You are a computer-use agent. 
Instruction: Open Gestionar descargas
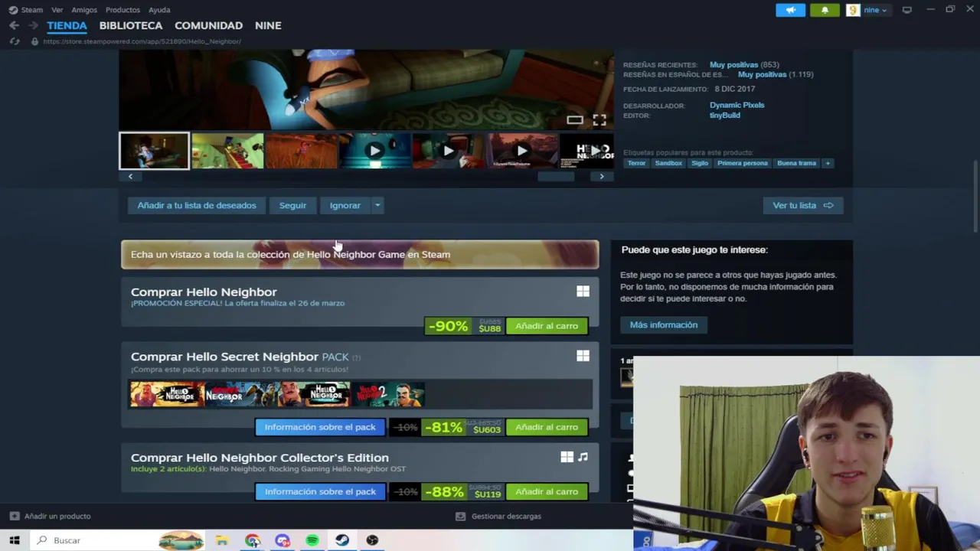pyautogui.click(x=498, y=516)
